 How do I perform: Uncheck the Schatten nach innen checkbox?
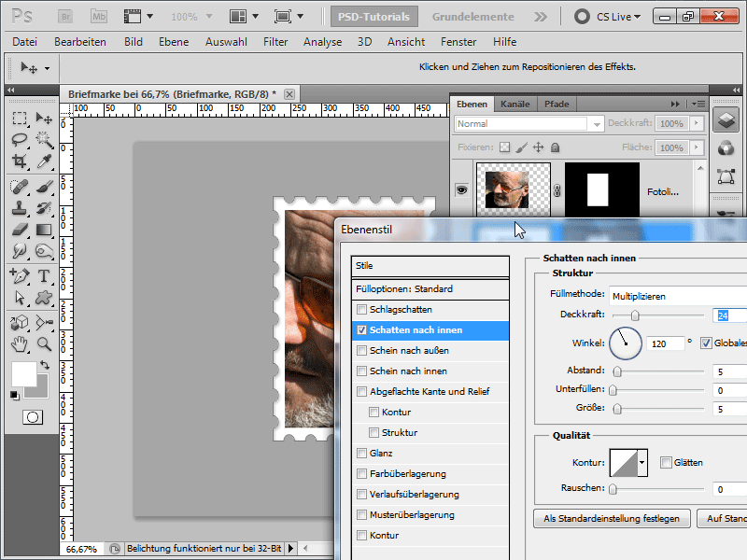pyautogui.click(x=361, y=330)
